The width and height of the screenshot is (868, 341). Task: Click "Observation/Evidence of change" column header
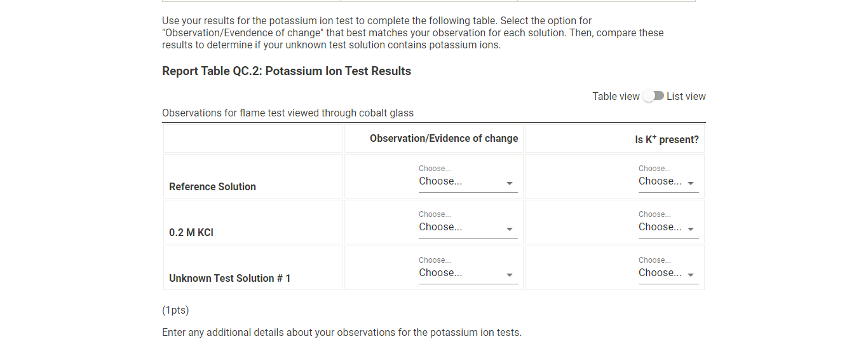pyautogui.click(x=444, y=139)
